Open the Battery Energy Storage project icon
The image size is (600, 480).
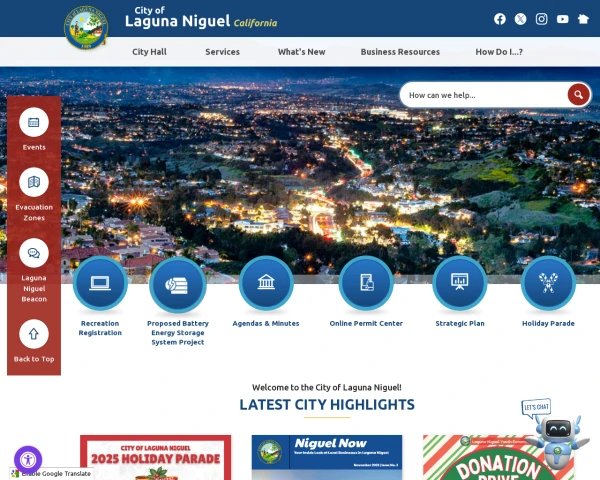(x=178, y=284)
